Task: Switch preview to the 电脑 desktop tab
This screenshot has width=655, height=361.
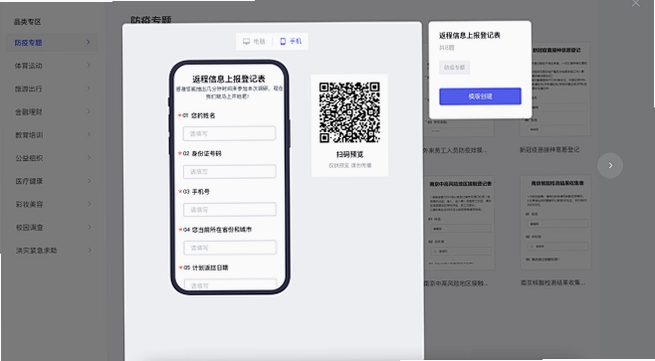Action: [x=254, y=41]
